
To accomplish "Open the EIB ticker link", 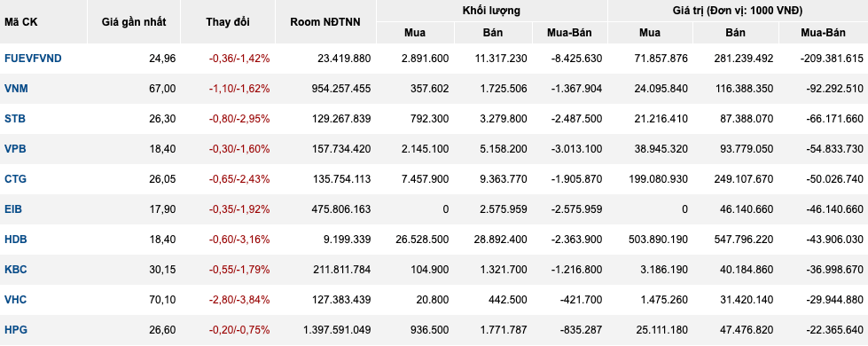I will tap(13, 209).
